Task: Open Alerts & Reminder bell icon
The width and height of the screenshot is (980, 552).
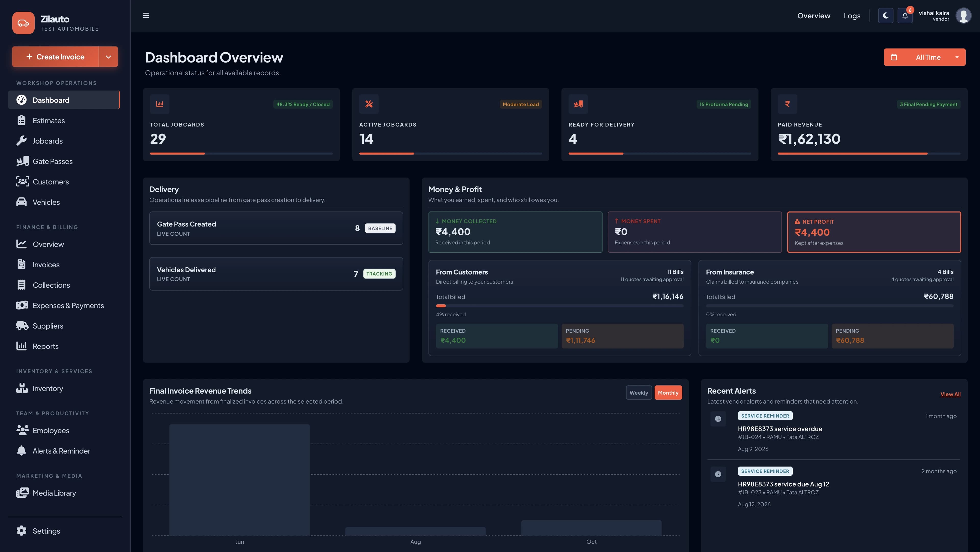Action: click(22, 451)
